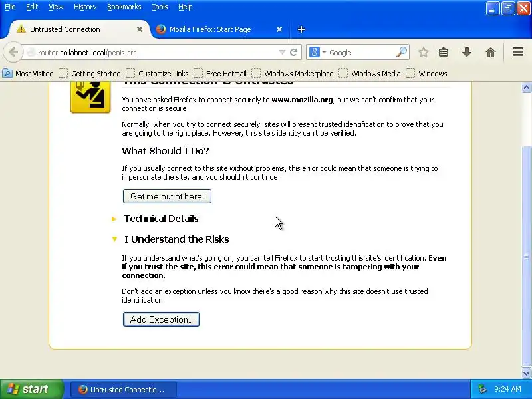
Task: Click the system tray network icon
Action: [x=481, y=389]
